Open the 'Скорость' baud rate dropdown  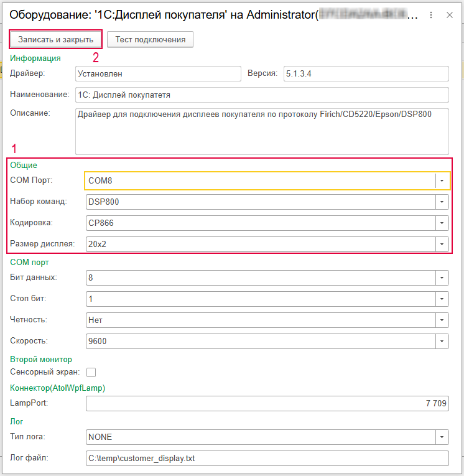point(442,341)
